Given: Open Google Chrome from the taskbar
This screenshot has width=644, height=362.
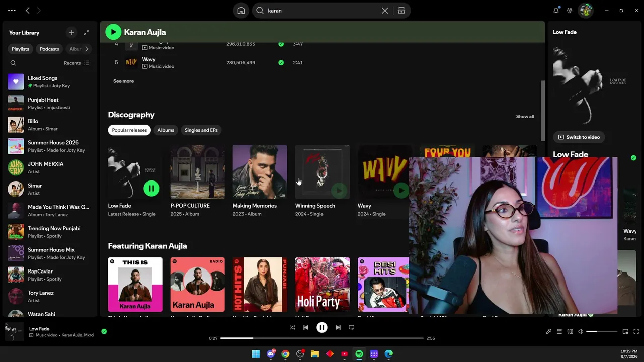Looking at the screenshot, I should tap(285, 354).
